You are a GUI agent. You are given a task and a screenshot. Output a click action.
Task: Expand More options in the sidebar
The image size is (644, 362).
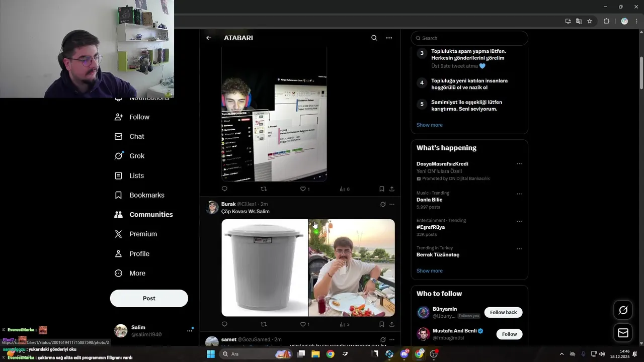pos(130,273)
